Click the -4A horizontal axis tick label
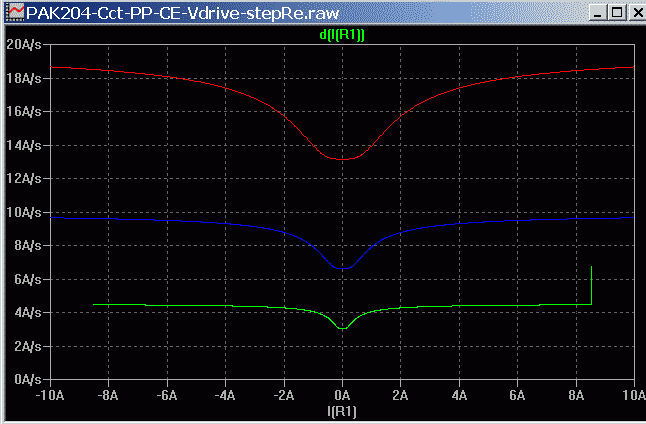Viewport: 646px width, 424px height. (x=225, y=396)
